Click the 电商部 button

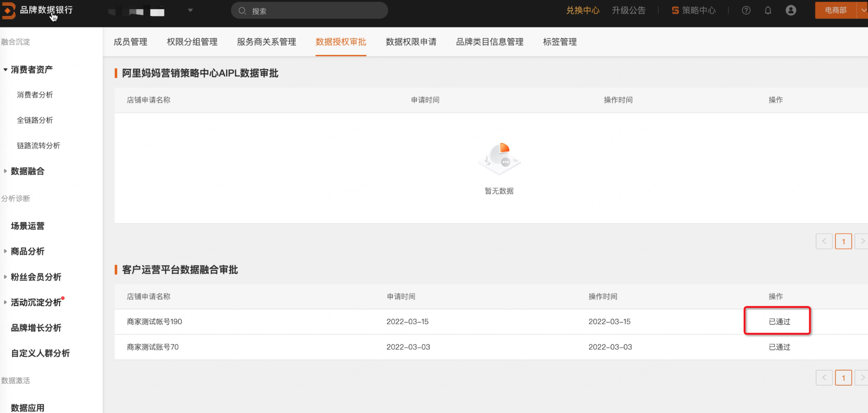tap(836, 10)
